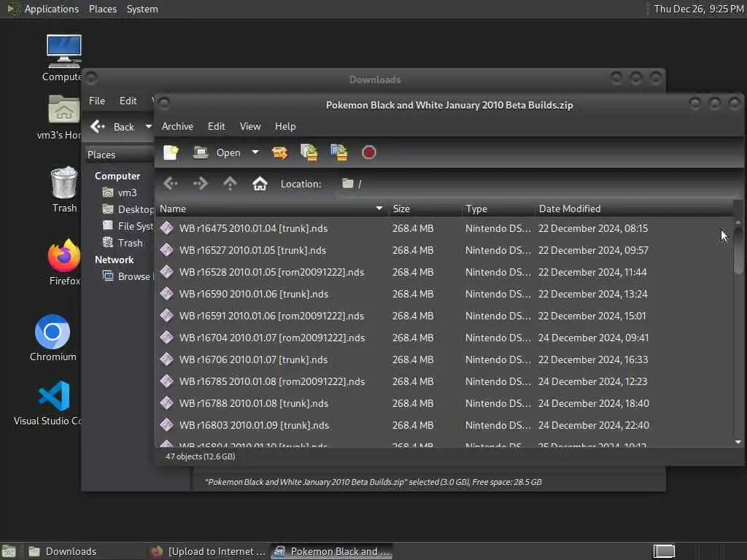Select WB r16475 2010.01.04 [trunk].nds file
The height and width of the screenshot is (560, 747).
(x=253, y=228)
